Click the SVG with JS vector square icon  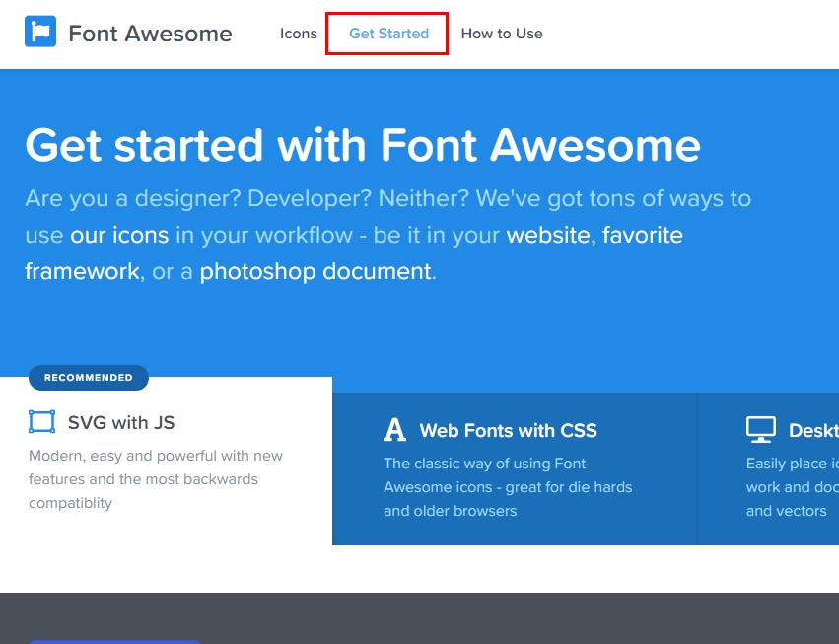[x=42, y=422]
